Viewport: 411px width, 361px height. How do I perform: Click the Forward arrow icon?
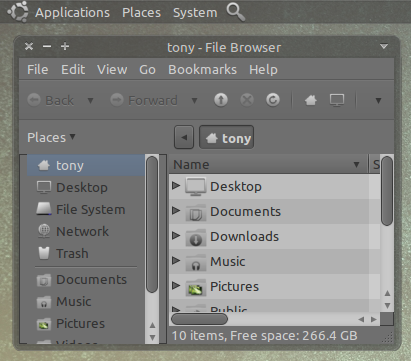[x=117, y=100]
